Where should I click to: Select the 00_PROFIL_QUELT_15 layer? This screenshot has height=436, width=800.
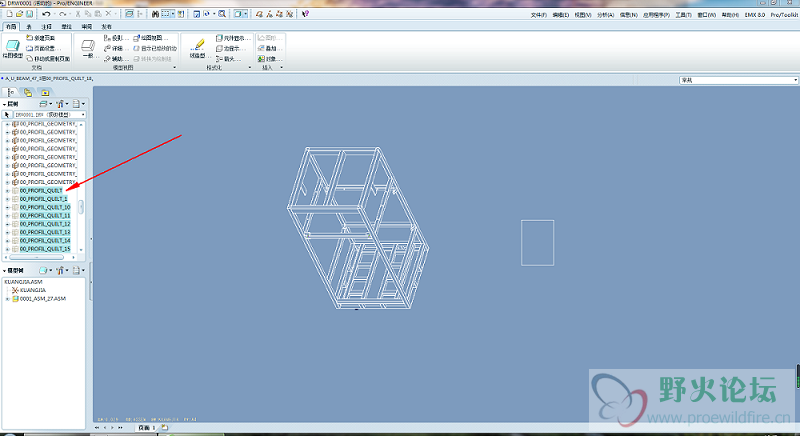click(x=45, y=249)
